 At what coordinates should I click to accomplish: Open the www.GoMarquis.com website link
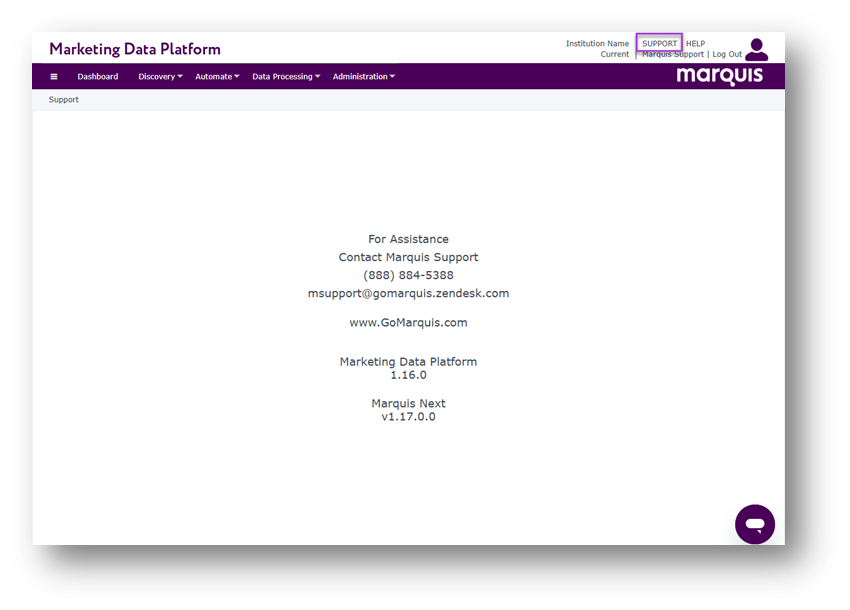click(x=408, y=323)
